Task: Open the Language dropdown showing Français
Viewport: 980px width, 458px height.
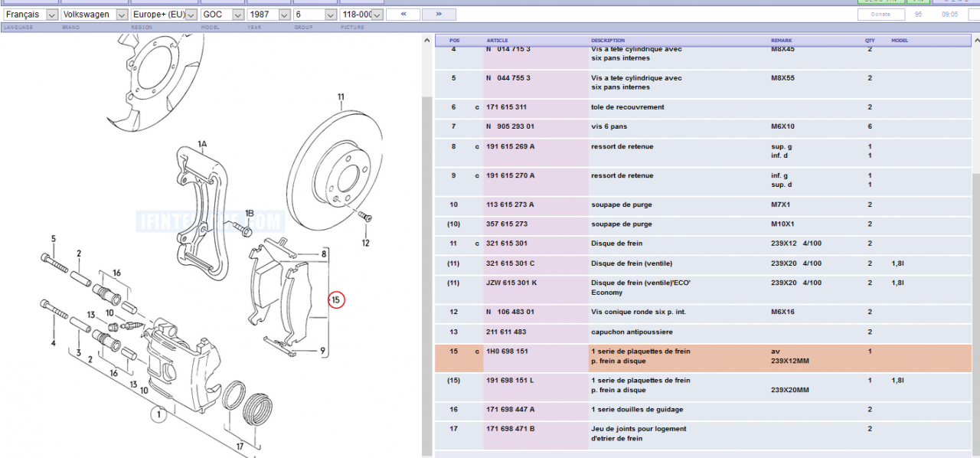Action: [31, 15]
